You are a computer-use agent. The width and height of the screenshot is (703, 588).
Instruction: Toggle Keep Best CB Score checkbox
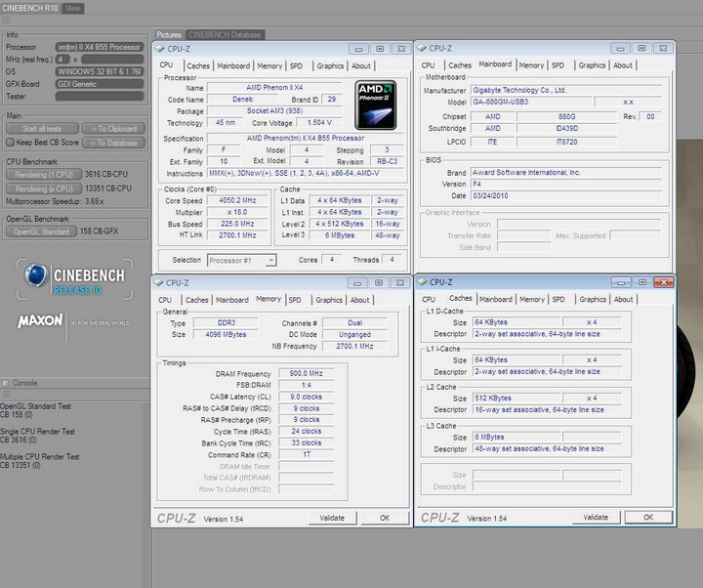[11, 143]
